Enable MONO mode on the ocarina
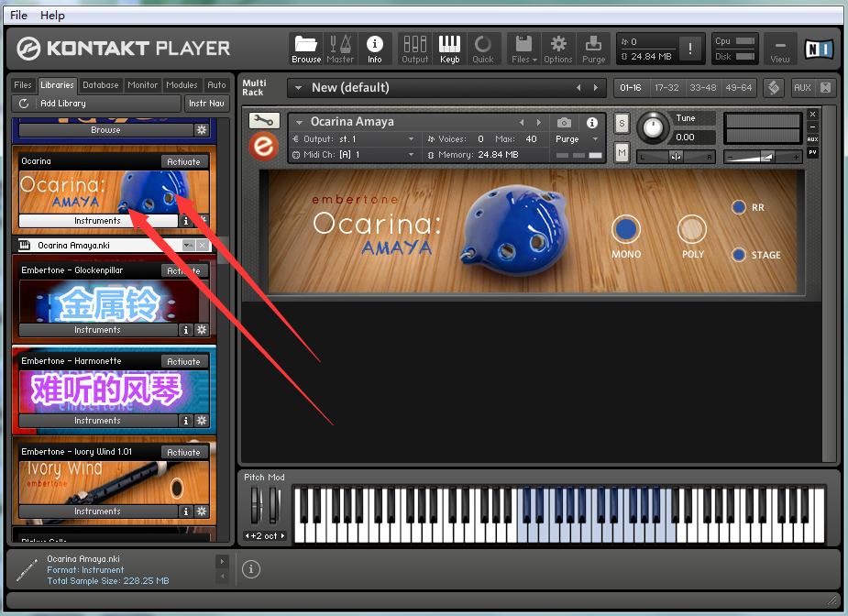 click(x=626, y=229)
